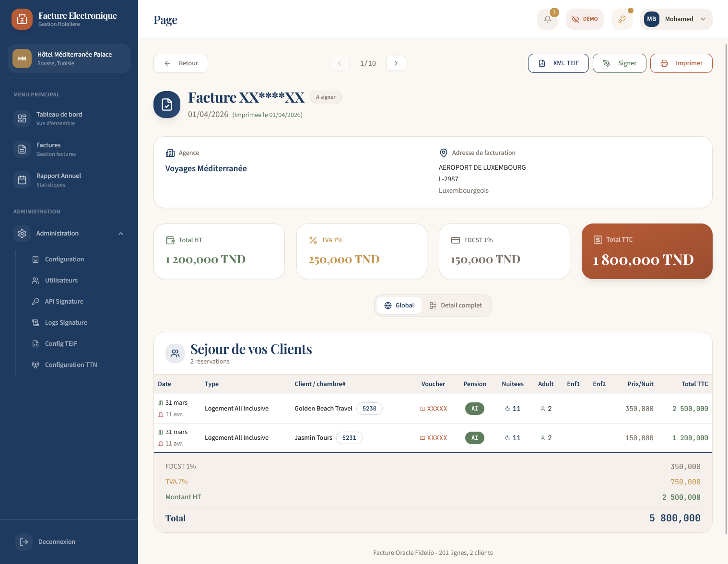Open the Factures menu item
The height and width of the screenshot is (564, 728).
56,149
